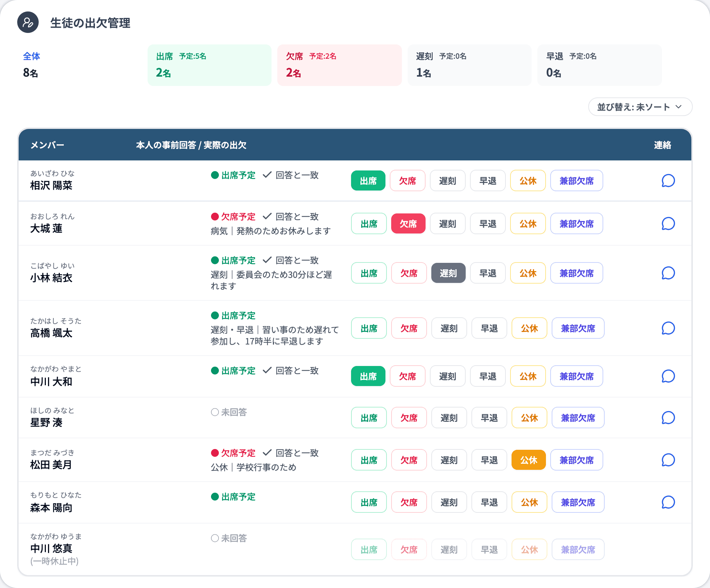Mark 大城 蓮 as 出席
This screenshot has height=588, width=710.
point(369,224)
